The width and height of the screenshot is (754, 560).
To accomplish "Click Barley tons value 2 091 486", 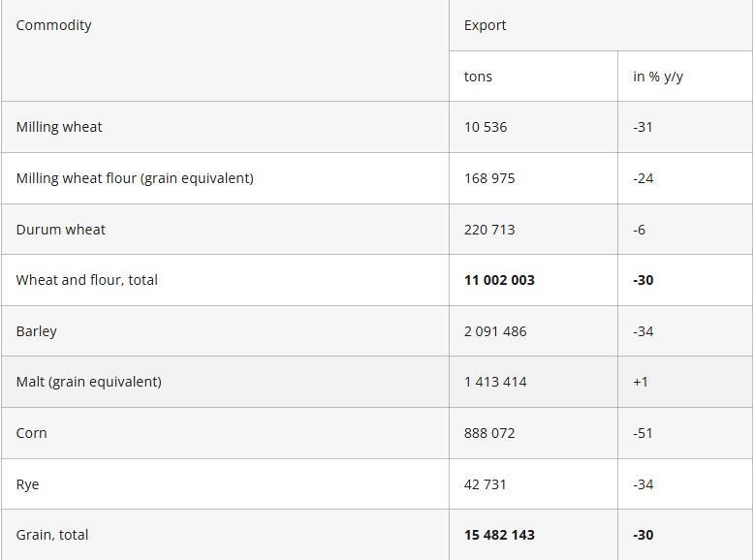I will click(x=495, y=331).
